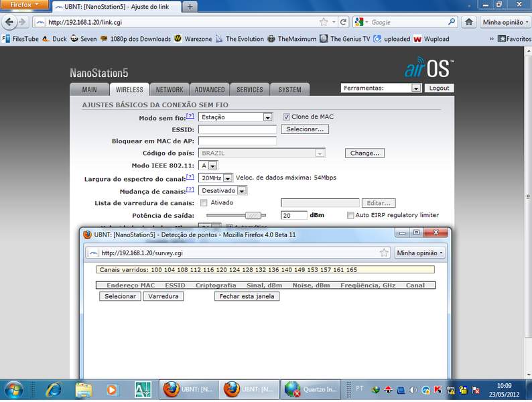Open help link next to Modo sem fio
This screenshot has height=402, width=532.
point(190,116)
